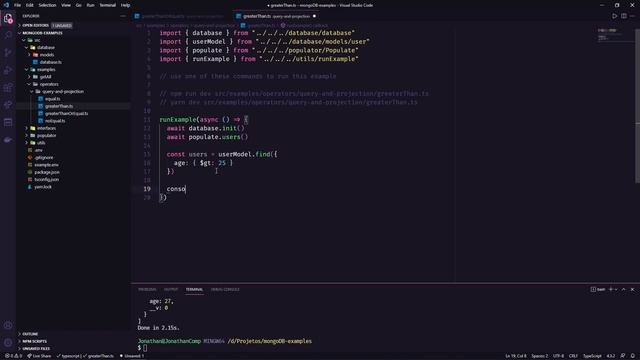Open the Go menu
The height and width of the screenshot is (360, 640).
pos(78,5)
